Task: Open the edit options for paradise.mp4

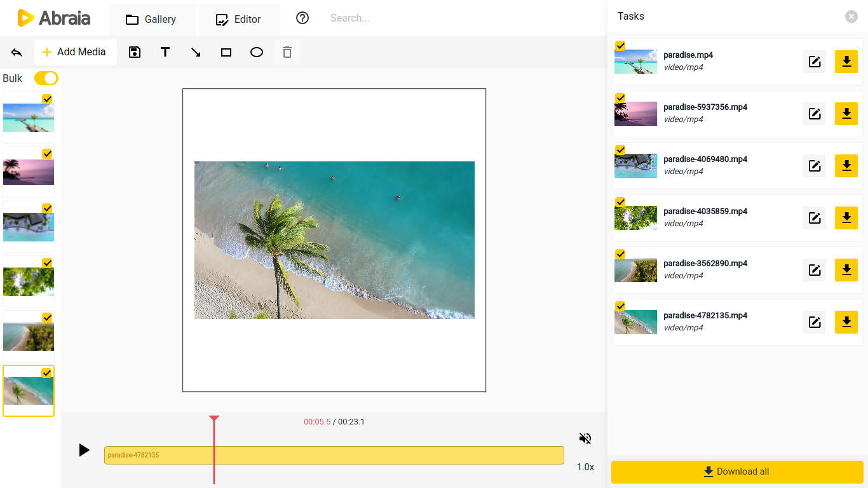Action: pos(814,62)
